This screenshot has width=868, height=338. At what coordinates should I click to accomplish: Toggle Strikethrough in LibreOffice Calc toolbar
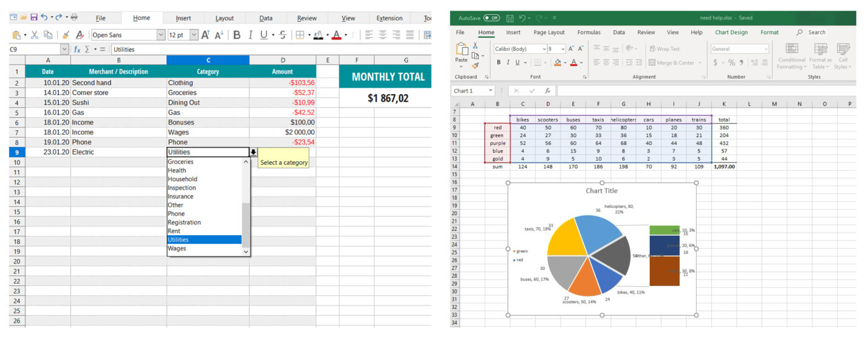283,35
